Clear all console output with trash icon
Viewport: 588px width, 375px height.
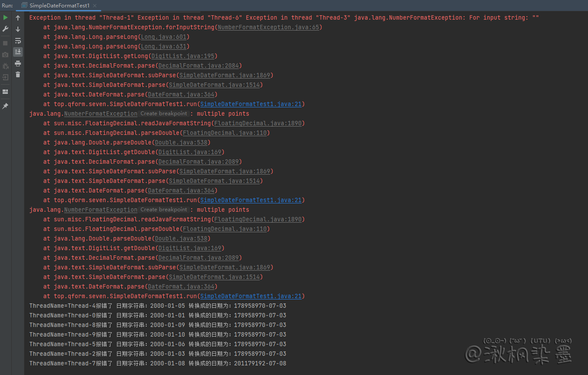(x=18, y=75)
